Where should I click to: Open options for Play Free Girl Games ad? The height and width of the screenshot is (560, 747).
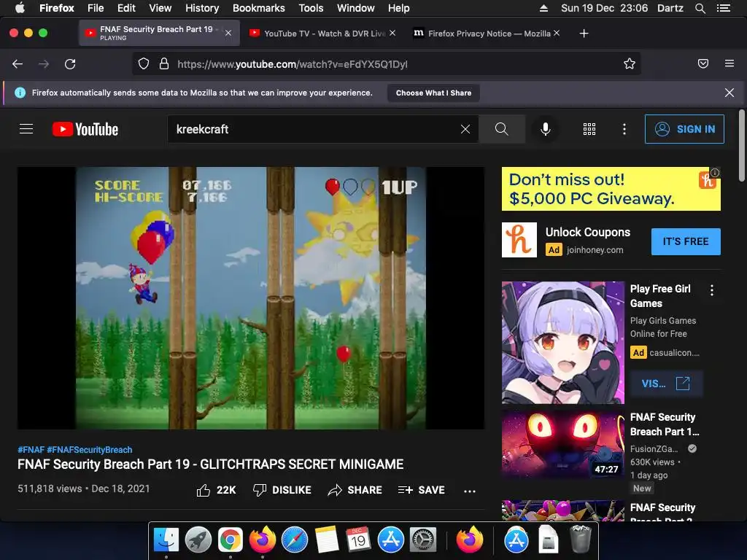[x=712, y=290]
